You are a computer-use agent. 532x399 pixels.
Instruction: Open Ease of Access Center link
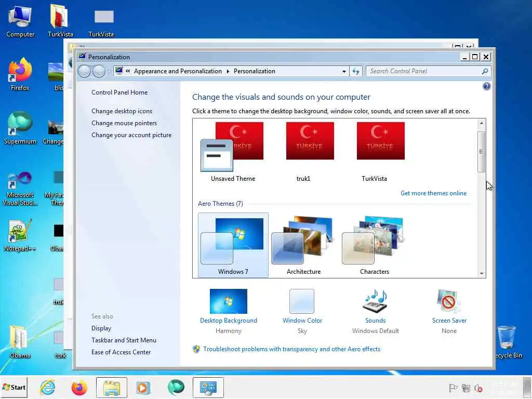[121, 352]
